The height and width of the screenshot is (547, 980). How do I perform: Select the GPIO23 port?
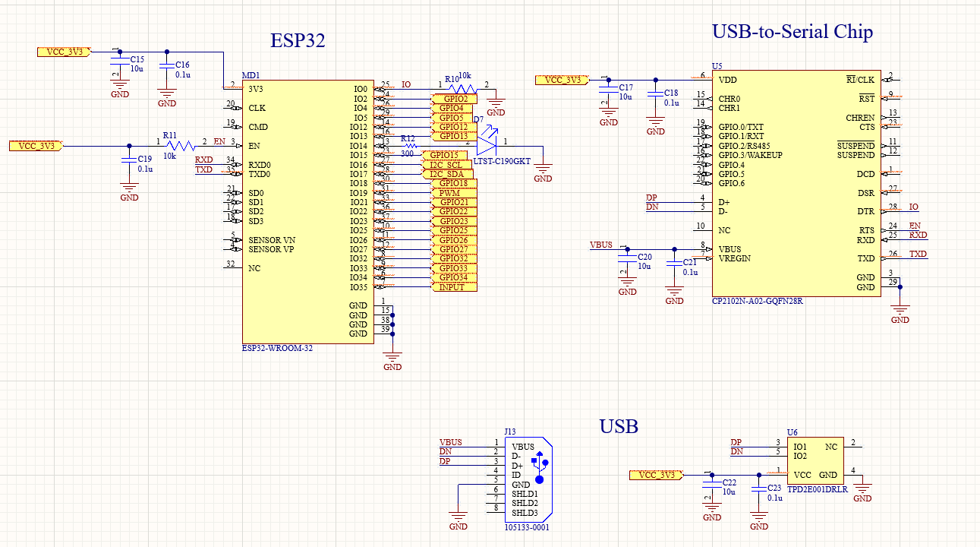(x=454, y=221)
